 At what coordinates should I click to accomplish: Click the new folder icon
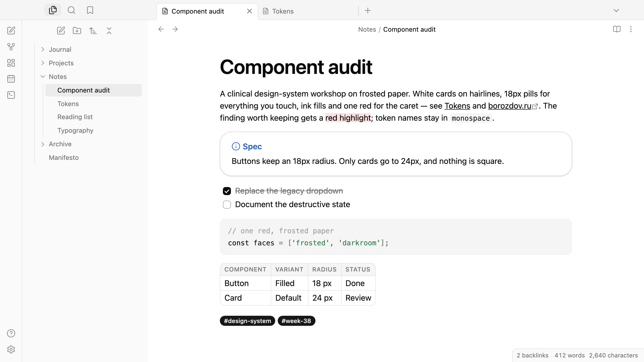[77, 31]
